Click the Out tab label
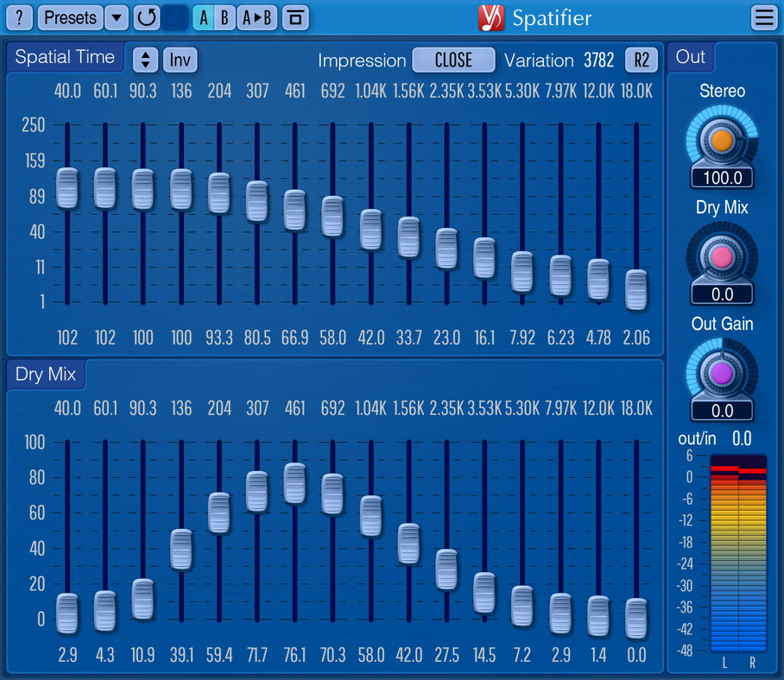 (x=691, y=56)
